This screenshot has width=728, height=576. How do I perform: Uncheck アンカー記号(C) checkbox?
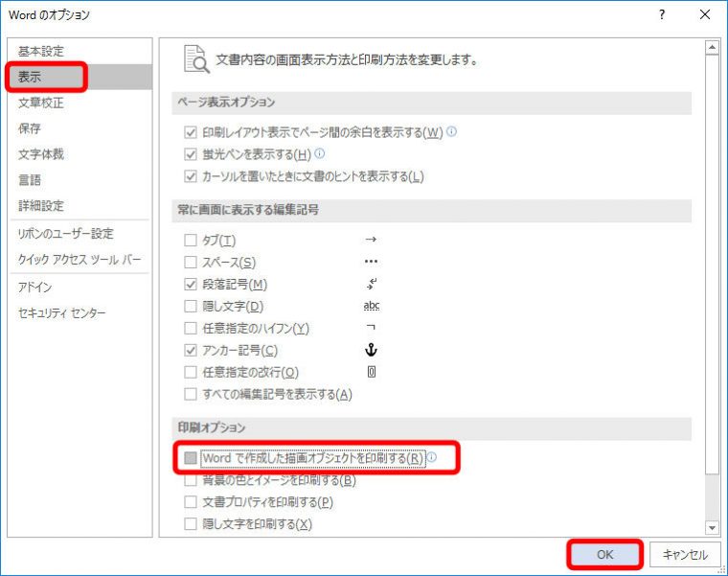tap(191, 350)
